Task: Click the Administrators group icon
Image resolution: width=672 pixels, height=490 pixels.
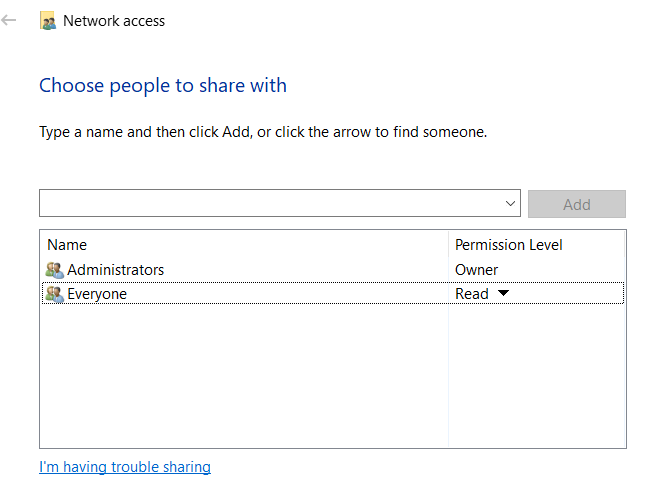Action: [54, 270]
